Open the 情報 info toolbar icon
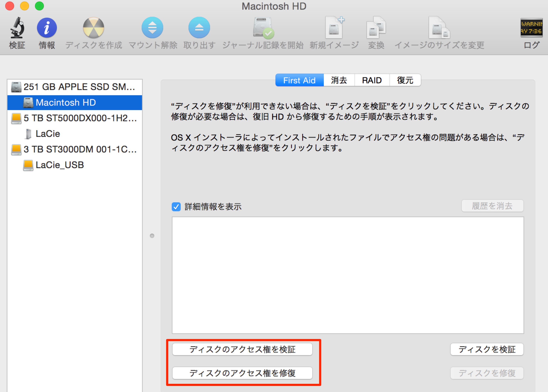 click(x=47, y=28)
